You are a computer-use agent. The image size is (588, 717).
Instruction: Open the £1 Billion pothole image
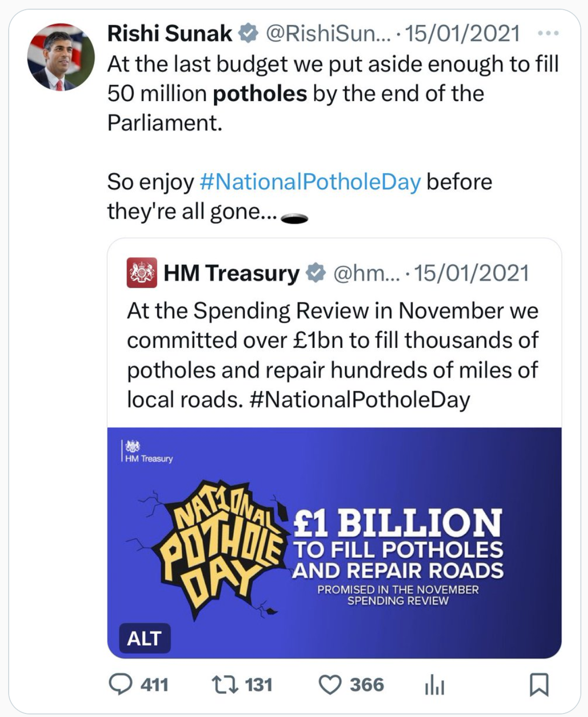[x=334, y=542]
